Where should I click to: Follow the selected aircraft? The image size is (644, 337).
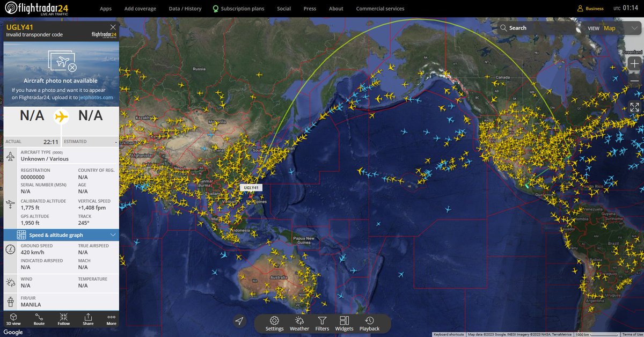[64, 319]
